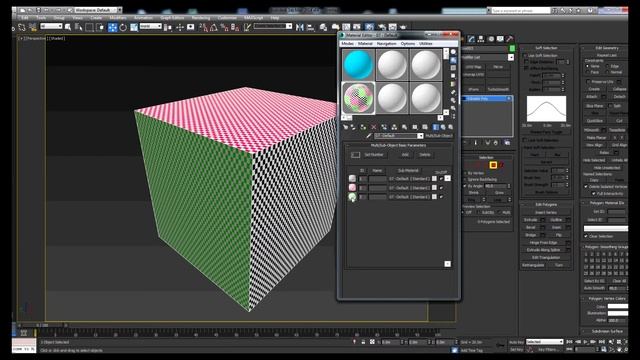Image resolution: width=640 pixels, height=360 pixels.
Task: Toggle Affect Backfacing checkbox
Action: [527, 68]
